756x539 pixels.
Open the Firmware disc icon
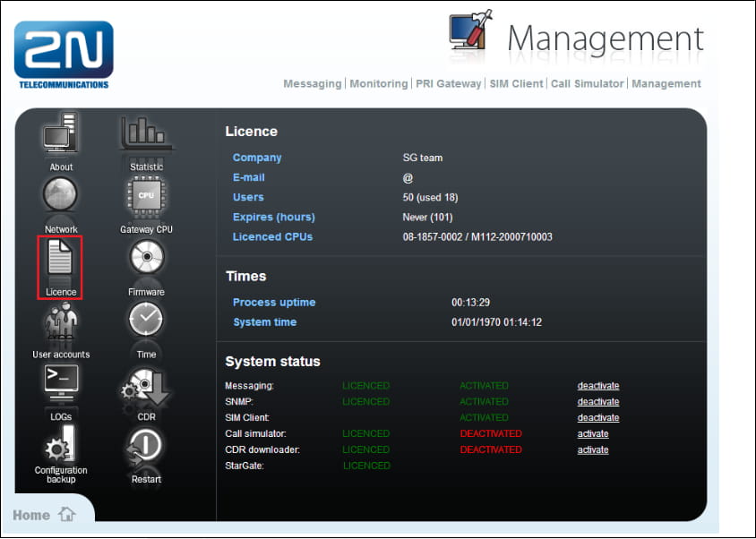pyautogui.click(x=147, y=257)
